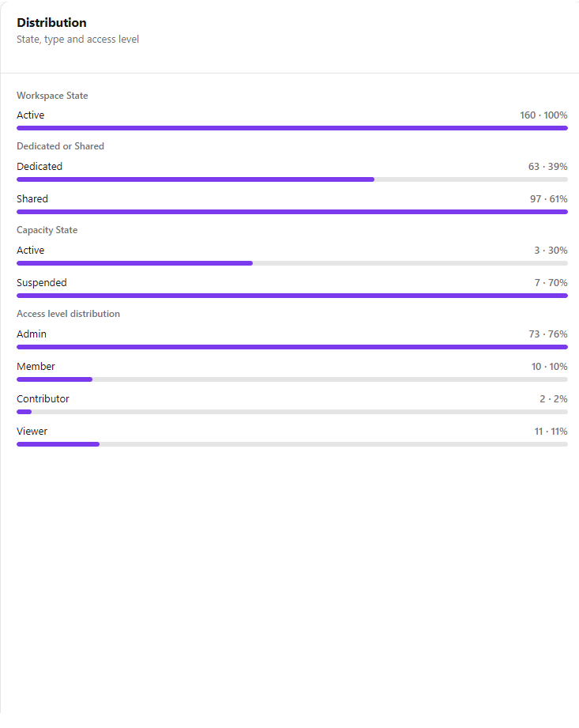Click the Contributor label
Screen dimensions: 579x728
(x=43, y=399)
